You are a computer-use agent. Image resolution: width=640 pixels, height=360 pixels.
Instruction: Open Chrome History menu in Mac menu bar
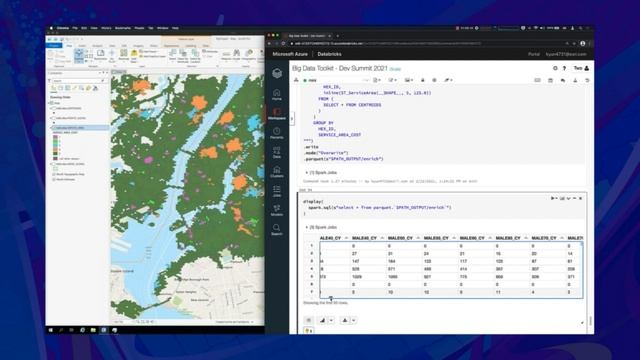click(x=106, y=28)
